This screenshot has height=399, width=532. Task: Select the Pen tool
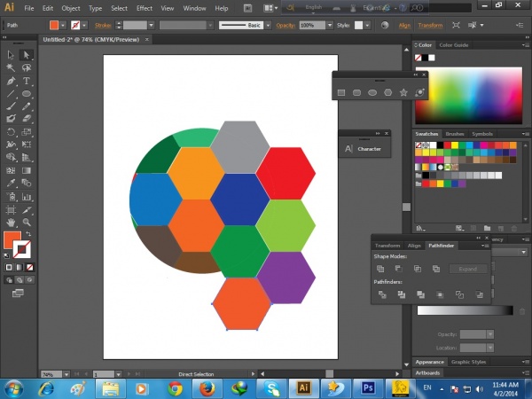[11, 81]
